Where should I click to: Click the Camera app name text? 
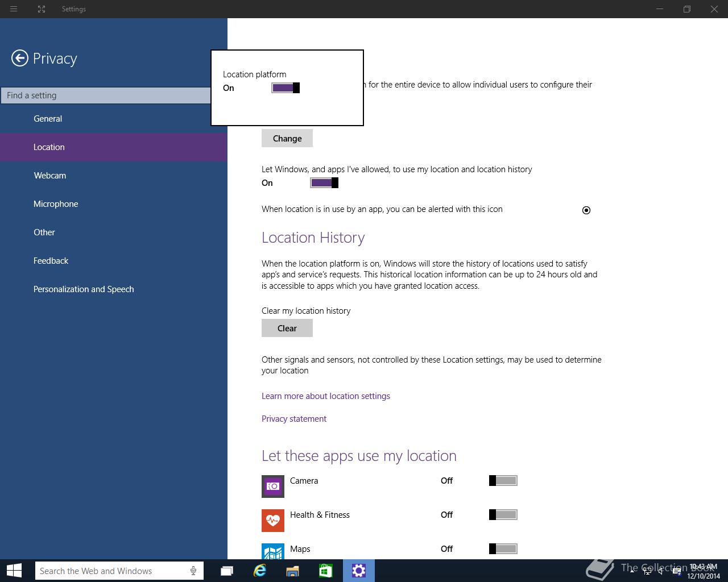coord(304,481)
